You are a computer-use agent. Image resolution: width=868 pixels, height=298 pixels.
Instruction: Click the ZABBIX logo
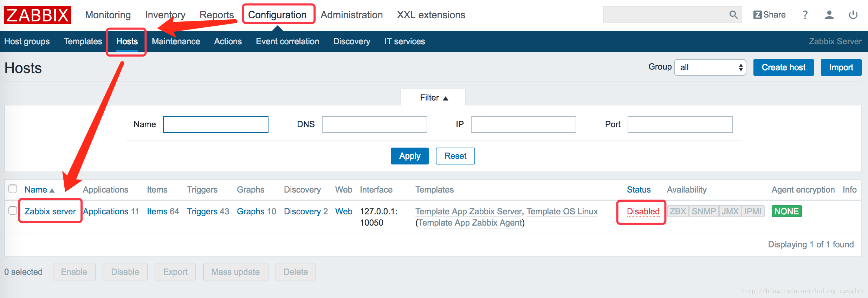pos(38,15)
